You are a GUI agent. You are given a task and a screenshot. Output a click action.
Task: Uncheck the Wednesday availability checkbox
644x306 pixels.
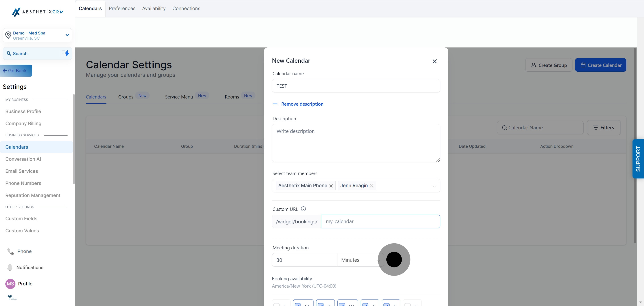tap(342, 304)
